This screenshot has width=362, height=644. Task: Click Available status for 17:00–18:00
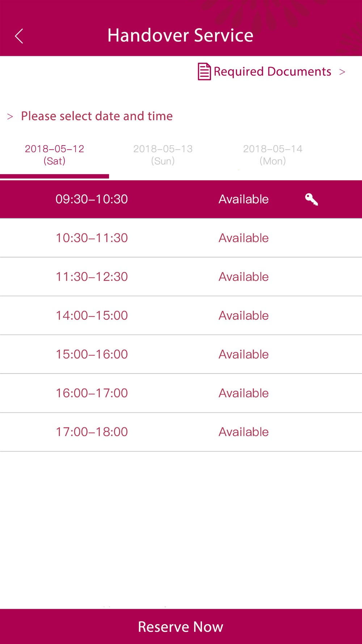pyautogui.click(x=244, y=432)
